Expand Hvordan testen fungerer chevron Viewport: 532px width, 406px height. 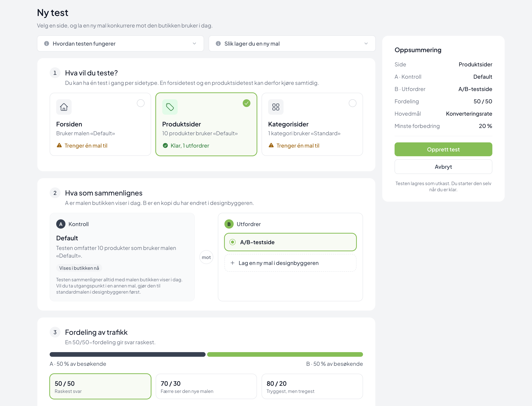(x=194, y=43)
